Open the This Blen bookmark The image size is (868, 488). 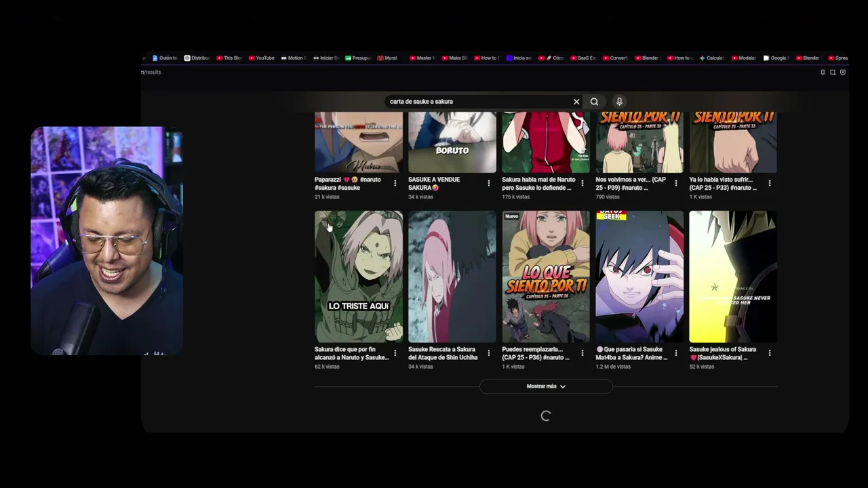(230, 58)
